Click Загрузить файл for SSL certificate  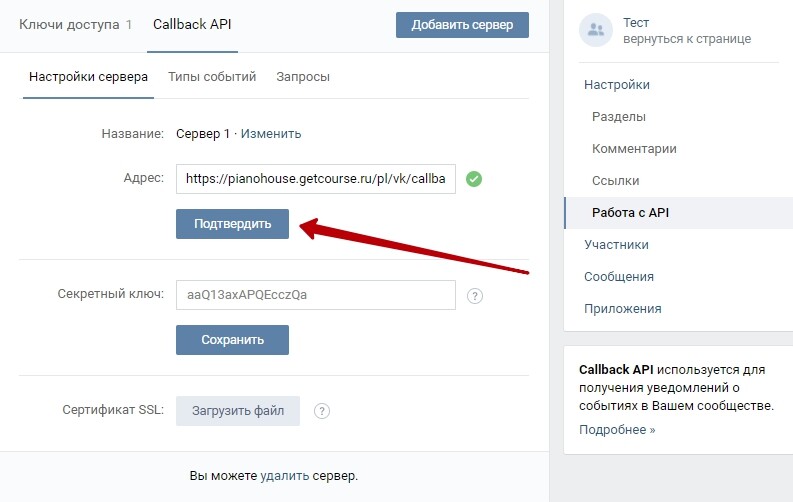pyautogui.click(x=238, y=410)
